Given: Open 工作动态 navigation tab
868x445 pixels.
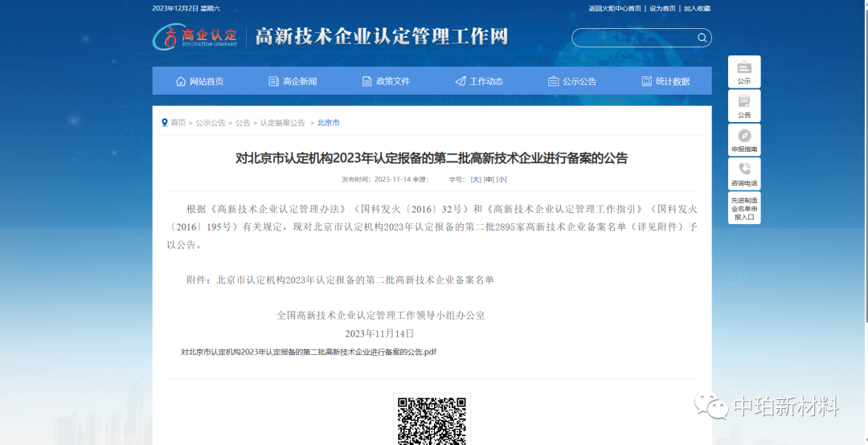Looking at the screenshot, I should tap(479, 81).
